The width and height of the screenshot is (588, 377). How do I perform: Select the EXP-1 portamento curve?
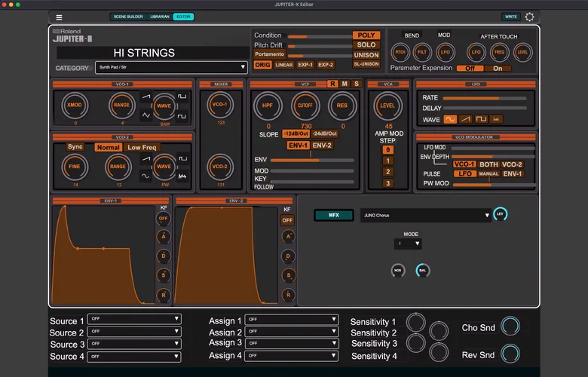[x=305, y=65]
